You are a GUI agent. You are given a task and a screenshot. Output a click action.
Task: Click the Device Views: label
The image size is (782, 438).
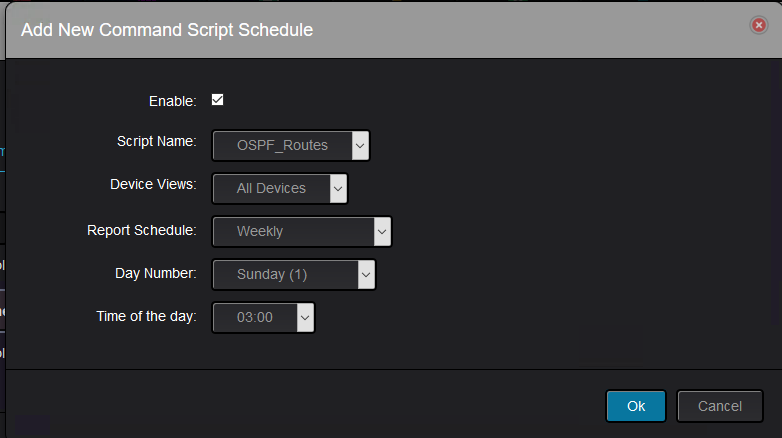point(153,185)
